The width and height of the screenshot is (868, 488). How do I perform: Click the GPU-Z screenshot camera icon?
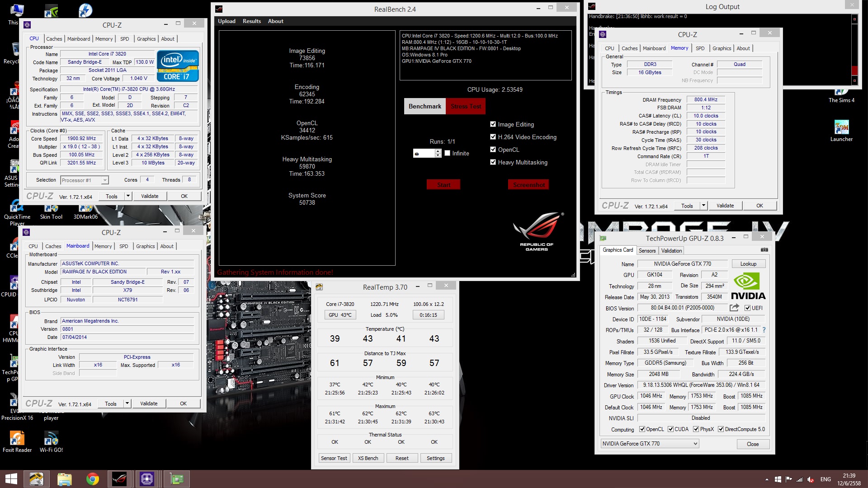pyautogui.click(x=764, y=250)
